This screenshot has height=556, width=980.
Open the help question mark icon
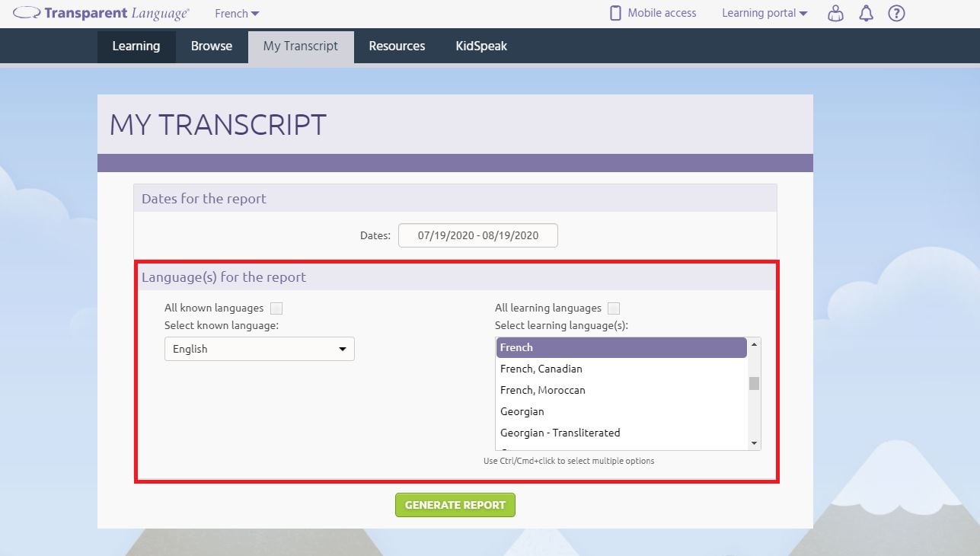pyautogui.click(x=896, y=13)
